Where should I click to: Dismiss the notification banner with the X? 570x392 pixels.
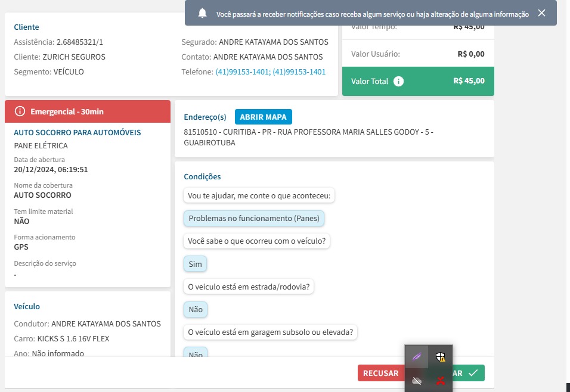(x=541, y=13)
